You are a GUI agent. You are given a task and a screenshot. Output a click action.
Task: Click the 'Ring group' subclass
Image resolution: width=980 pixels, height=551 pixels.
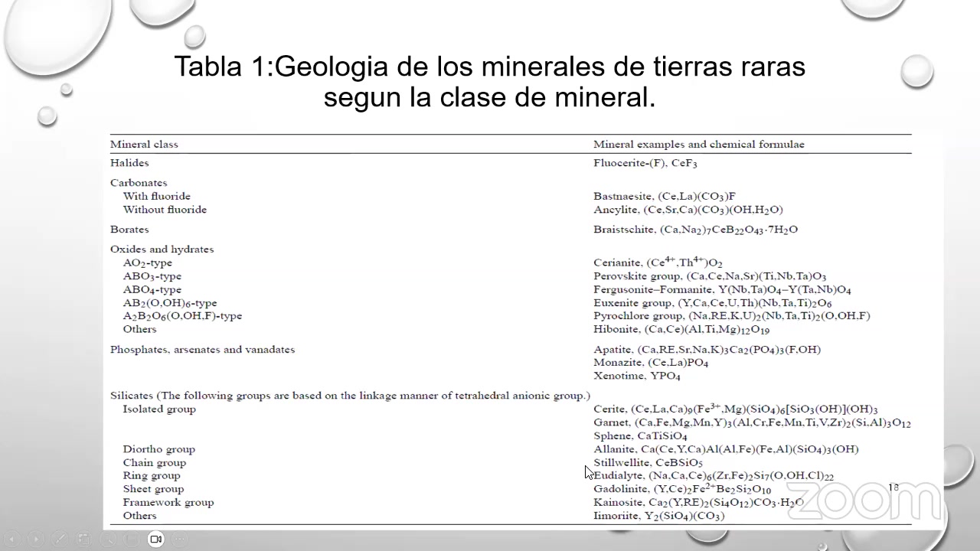pos(152,476)
